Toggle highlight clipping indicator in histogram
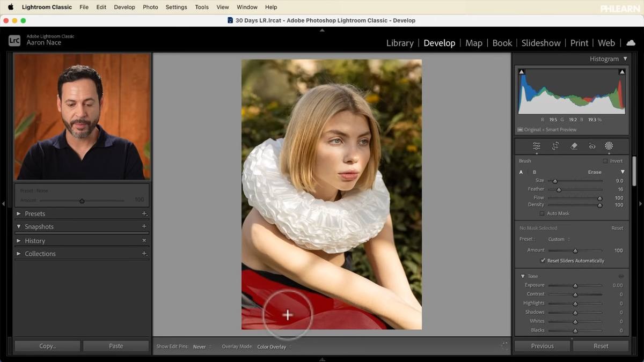The height and width of the screenshot is (362, 644). click(x=622, y=72)
